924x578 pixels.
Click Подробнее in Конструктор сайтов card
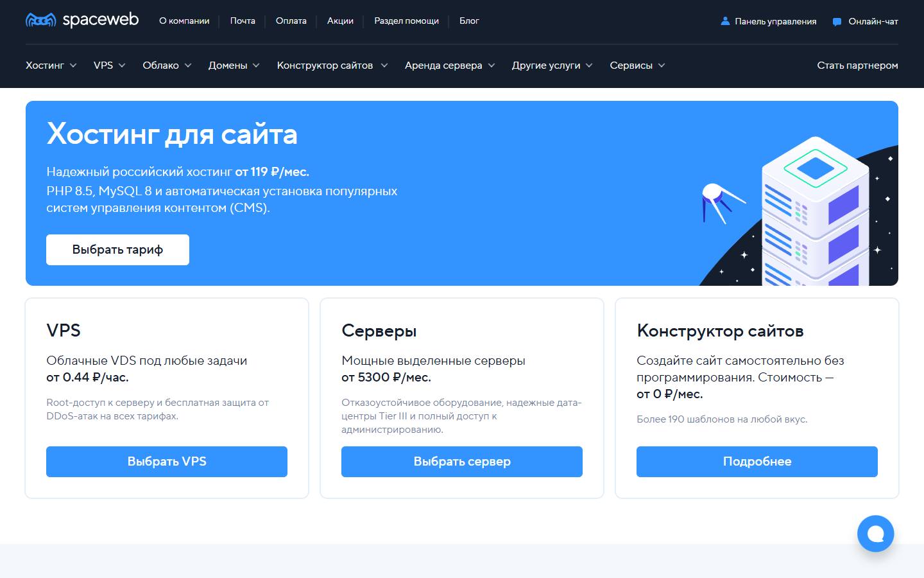click(757, 462)
